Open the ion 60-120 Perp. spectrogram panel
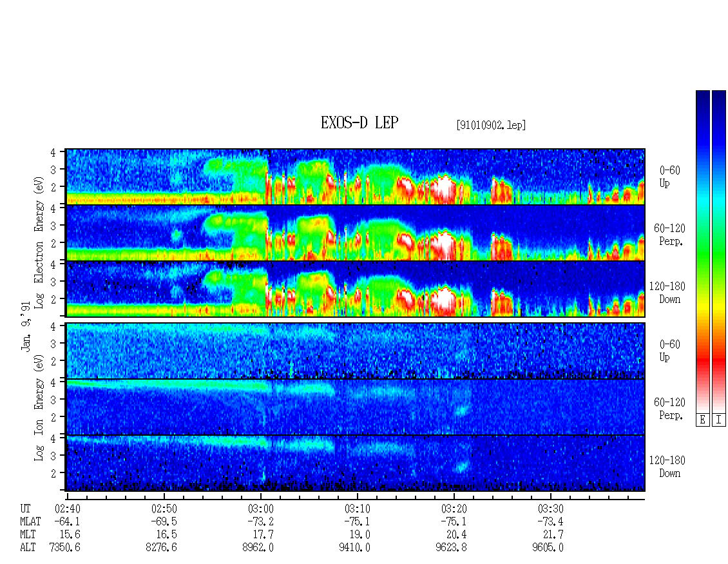Viewport: 728px width, 564px height. point(356,407)
